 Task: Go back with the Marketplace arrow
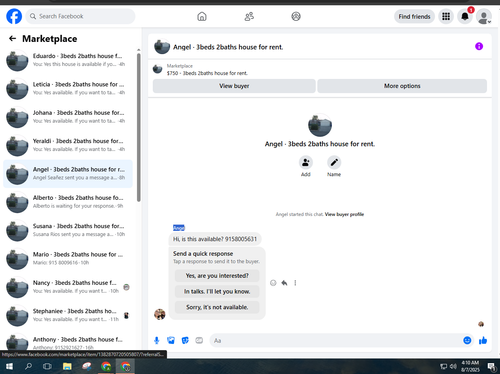pyautogui.click(x=12, y=39)
